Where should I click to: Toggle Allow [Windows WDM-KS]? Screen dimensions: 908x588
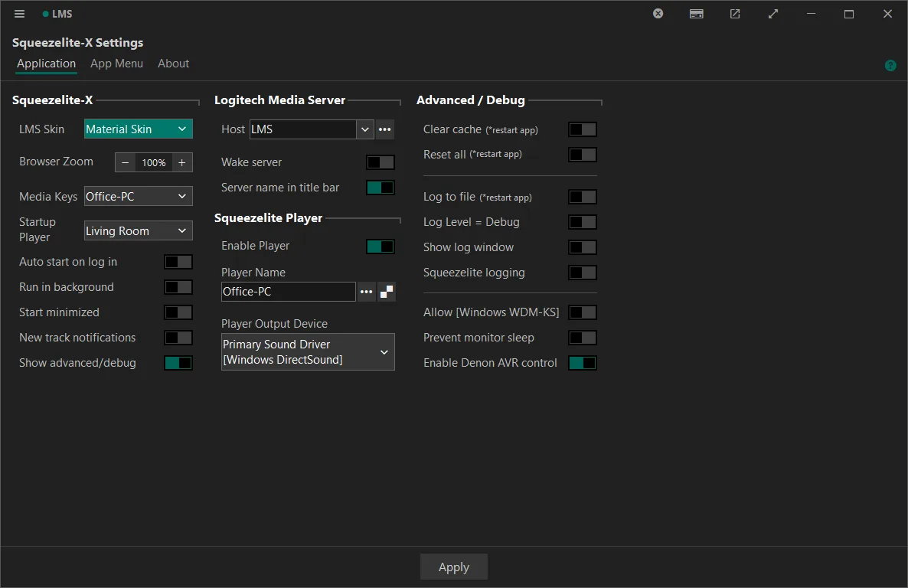point(583,312)
